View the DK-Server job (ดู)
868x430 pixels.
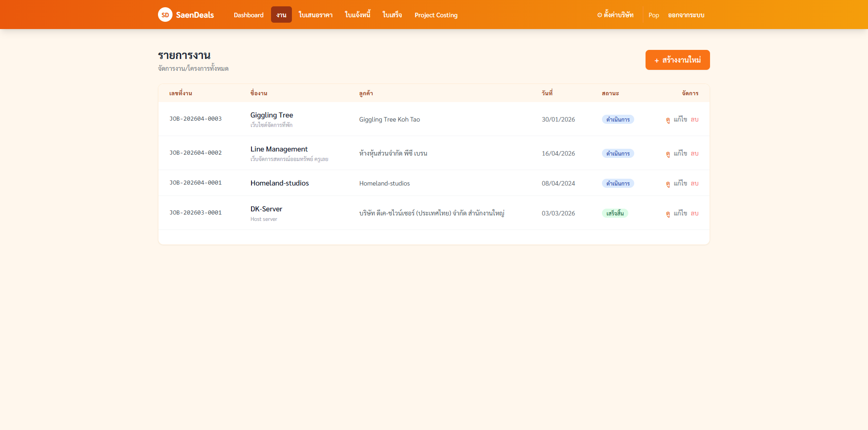[x=668, y=214]
